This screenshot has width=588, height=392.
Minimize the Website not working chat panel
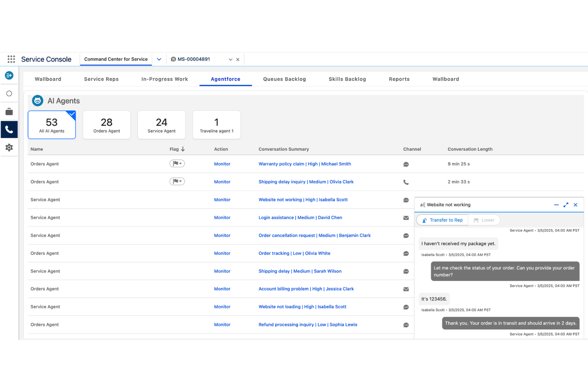[x=556, y=205]
